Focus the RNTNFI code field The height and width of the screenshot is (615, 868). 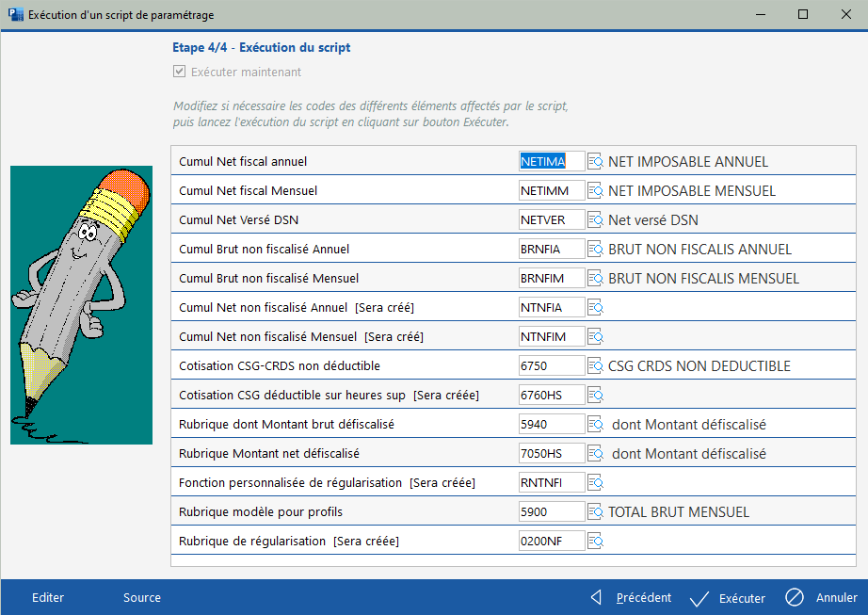[552, 483]
